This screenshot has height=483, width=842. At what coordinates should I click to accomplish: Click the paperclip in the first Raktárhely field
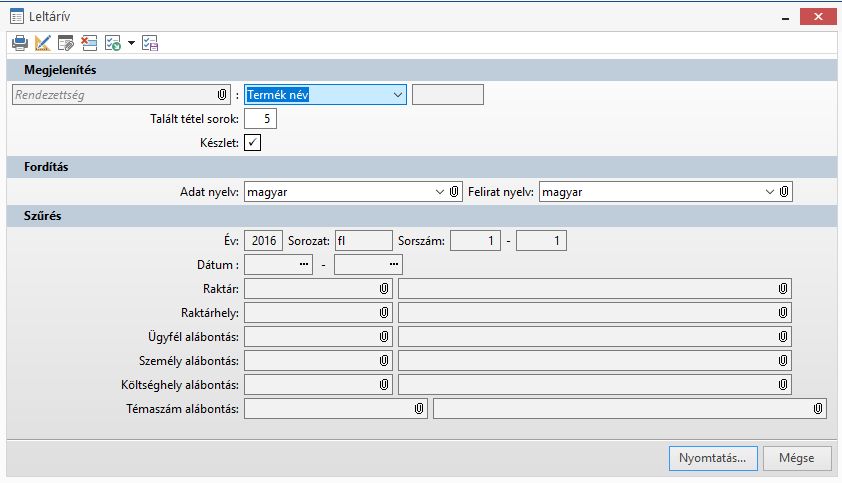(x=384, y=313)
